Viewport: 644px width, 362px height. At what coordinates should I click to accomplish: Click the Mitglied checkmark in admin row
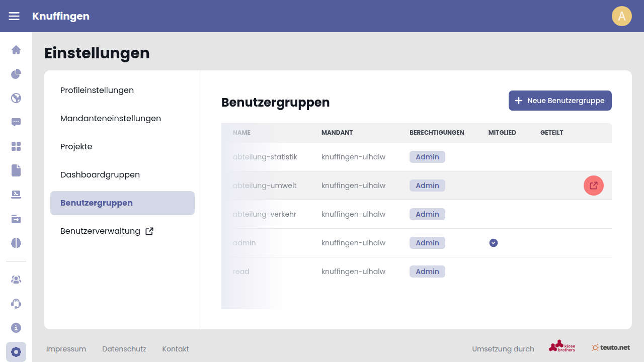[x=494, y=243]
